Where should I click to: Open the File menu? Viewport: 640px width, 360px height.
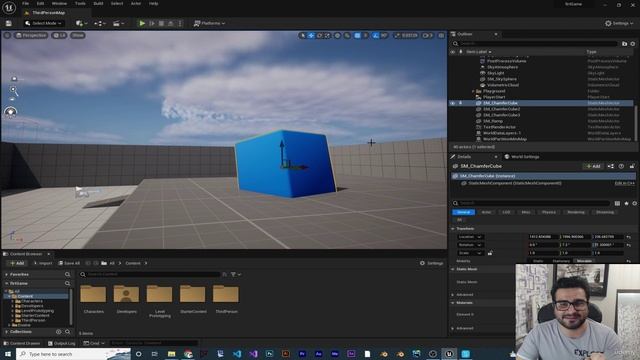click(x=25, y=4)
